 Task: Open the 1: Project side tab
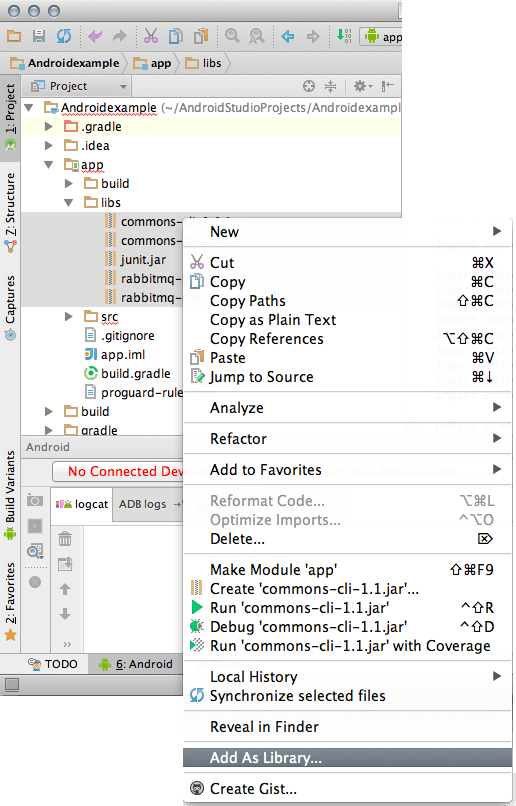pyautogui.click(x=10, y=117)
